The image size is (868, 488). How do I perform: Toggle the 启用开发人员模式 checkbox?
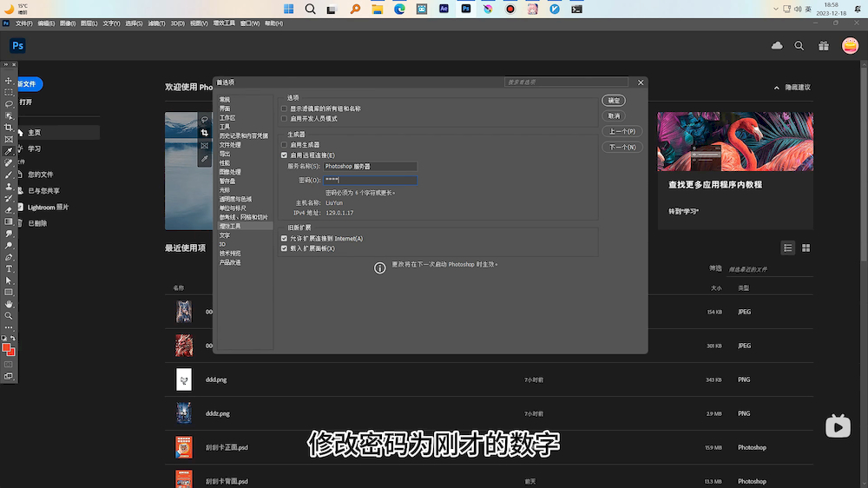(x=284, y=118)
